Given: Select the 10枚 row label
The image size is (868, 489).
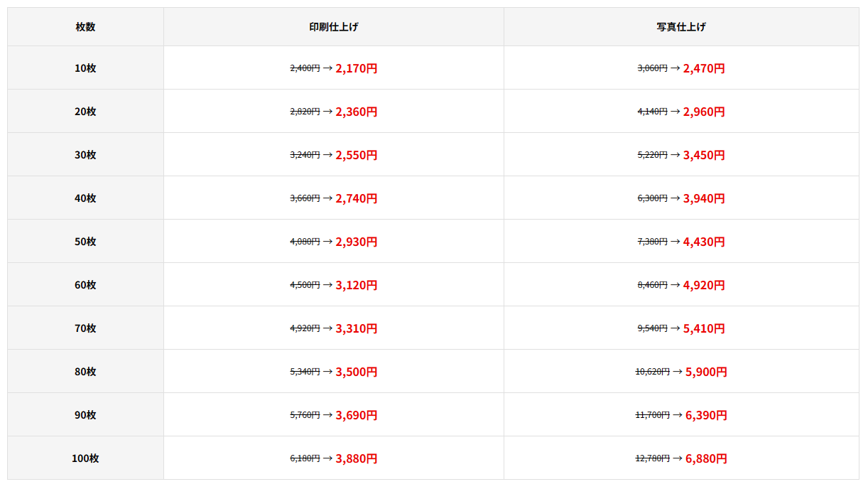Looking at the screenshot, I should [85, 68].
